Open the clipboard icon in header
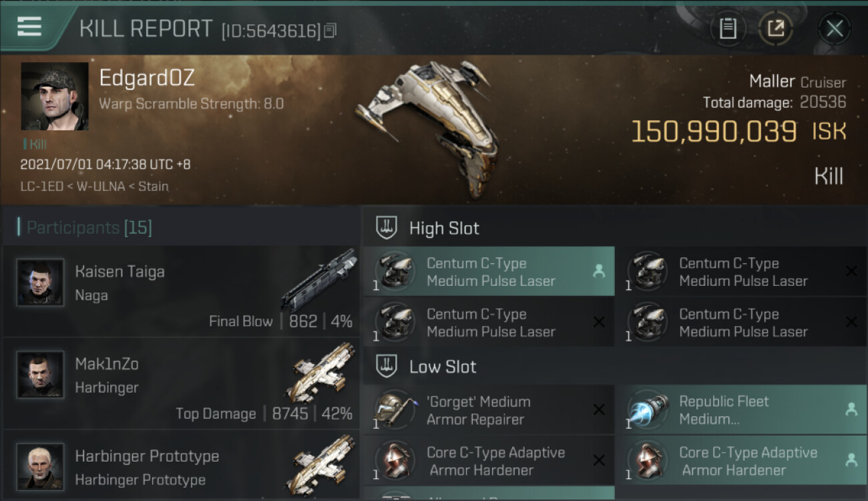The image size is (868, 501). pyautogui.click(x=728, y=29)
